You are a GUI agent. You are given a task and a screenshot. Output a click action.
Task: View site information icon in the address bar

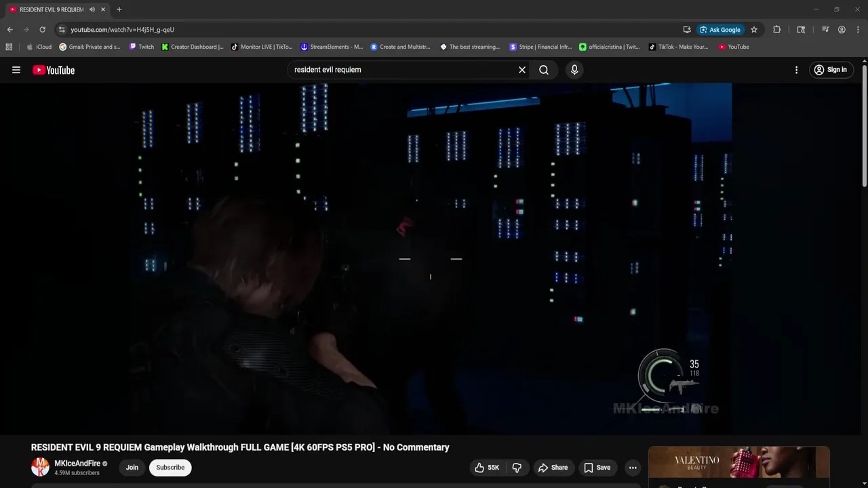[62, 30]
